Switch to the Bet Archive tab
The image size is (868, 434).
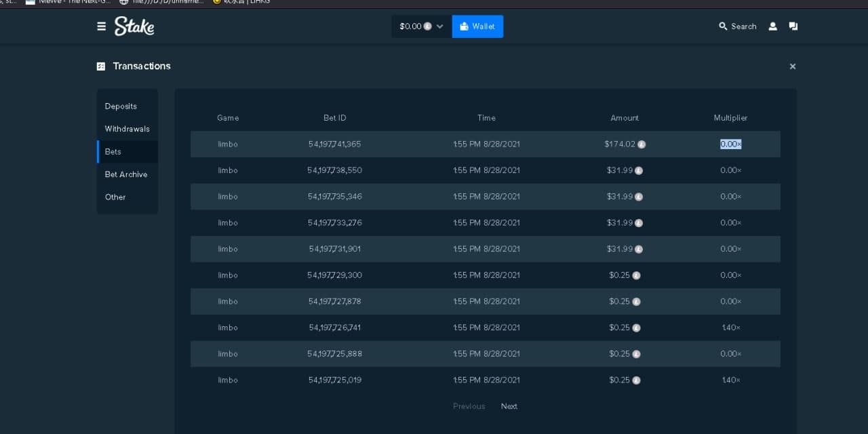pyautogui.click(x=125, y=174)
